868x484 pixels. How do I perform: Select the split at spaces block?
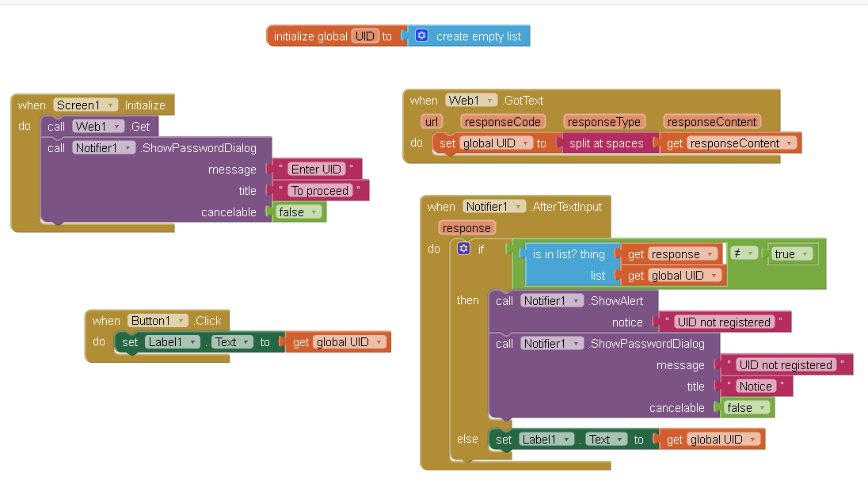pyautogui.click(x=606, y=143)
